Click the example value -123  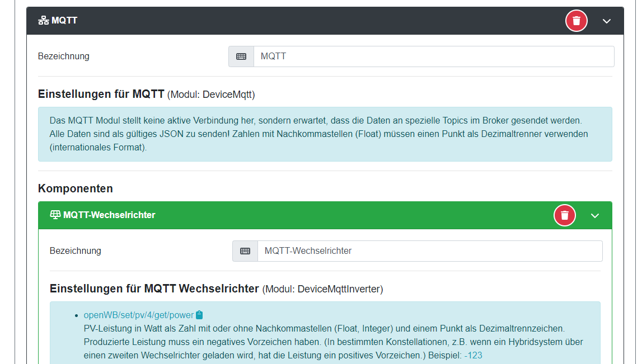(x=474, y=356)
